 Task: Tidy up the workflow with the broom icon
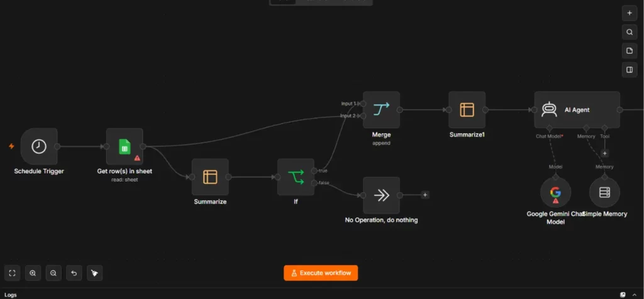tap(94, 273)
